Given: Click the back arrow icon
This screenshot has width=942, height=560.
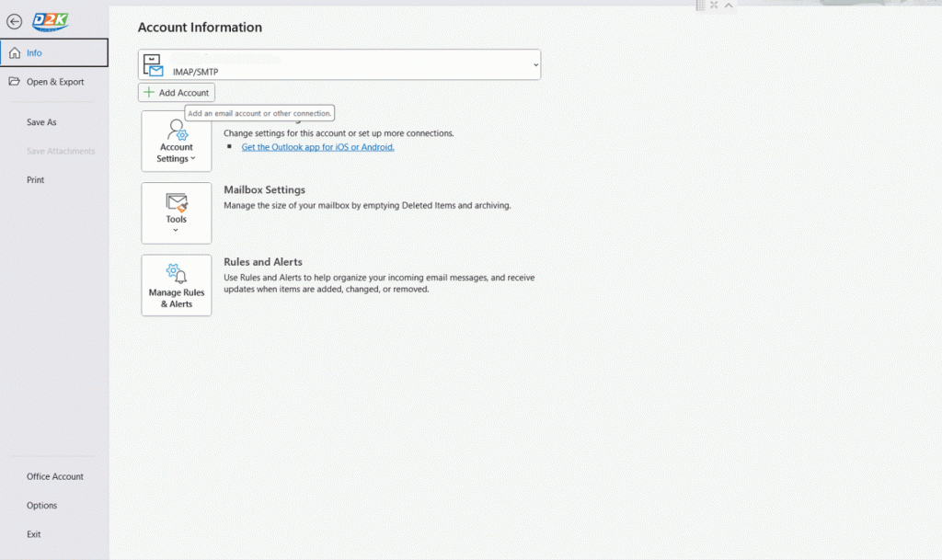Looking at the screenshot, I should tap(15, 21).
